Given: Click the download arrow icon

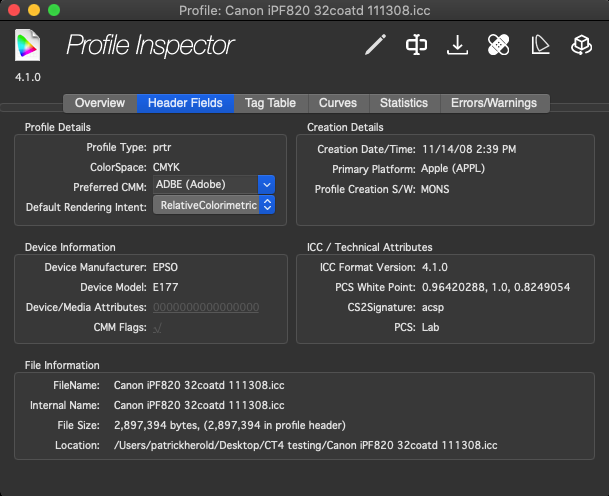Looking at the screenshot, I should tap(458, 45).
